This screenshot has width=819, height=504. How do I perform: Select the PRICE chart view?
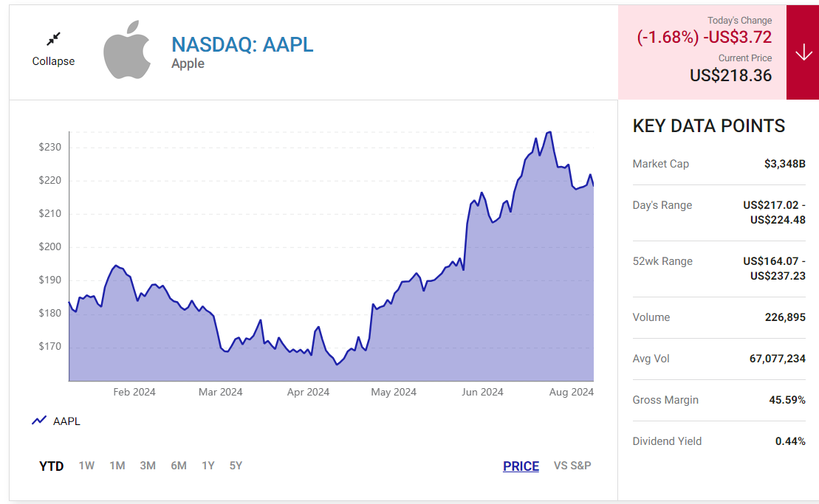point(521,466)
